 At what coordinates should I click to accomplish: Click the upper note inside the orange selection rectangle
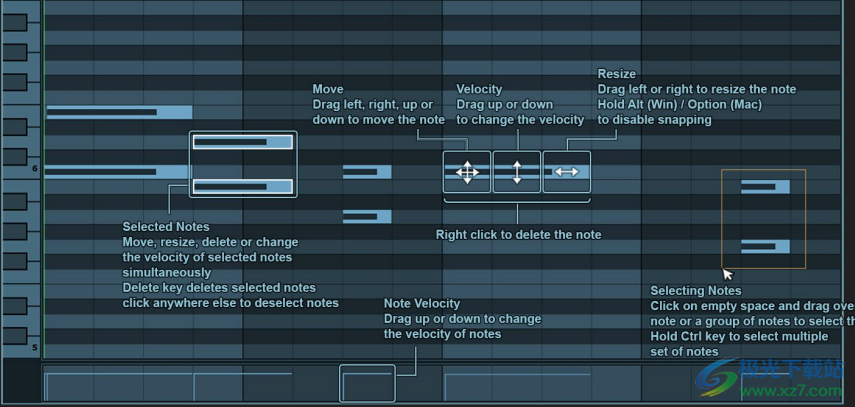[x=765, y=186]
